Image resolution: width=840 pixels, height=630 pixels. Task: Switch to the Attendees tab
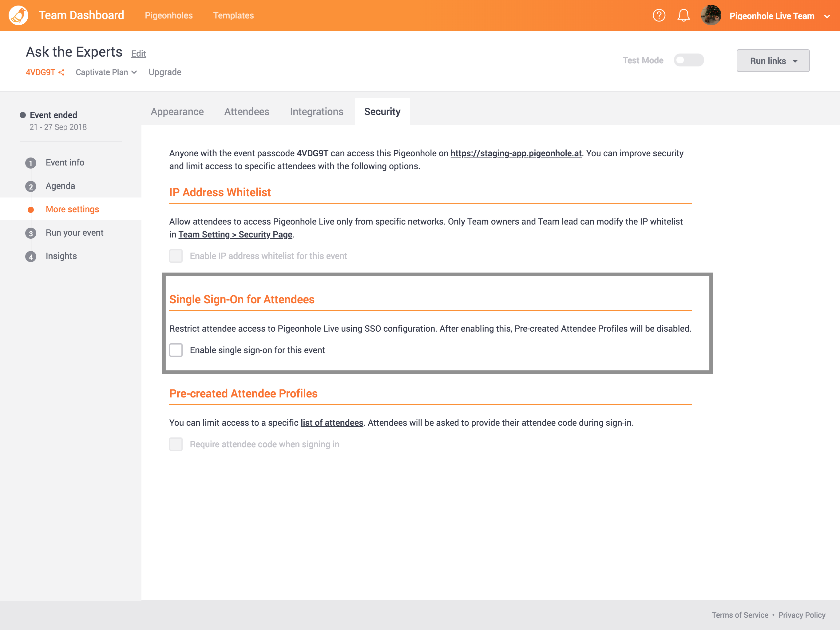(x=247, y=112)
